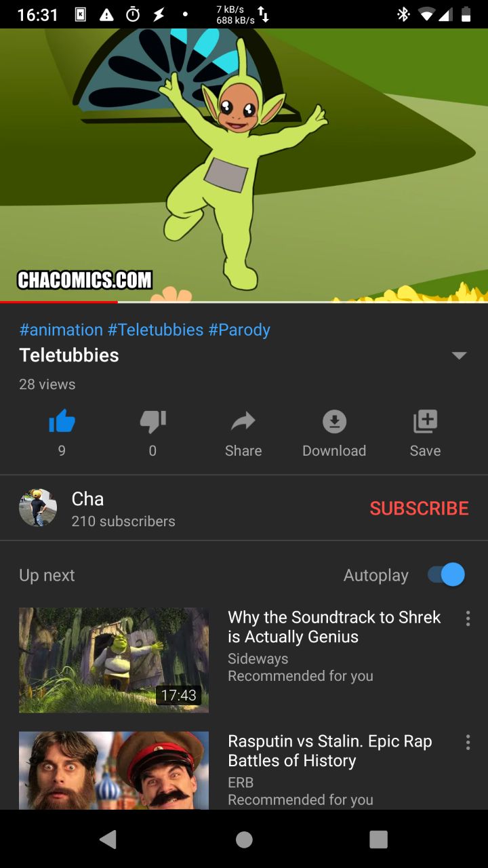
Task: Open Shrek soundtrack video thumbnail
Action: click(x=114, y=660)
